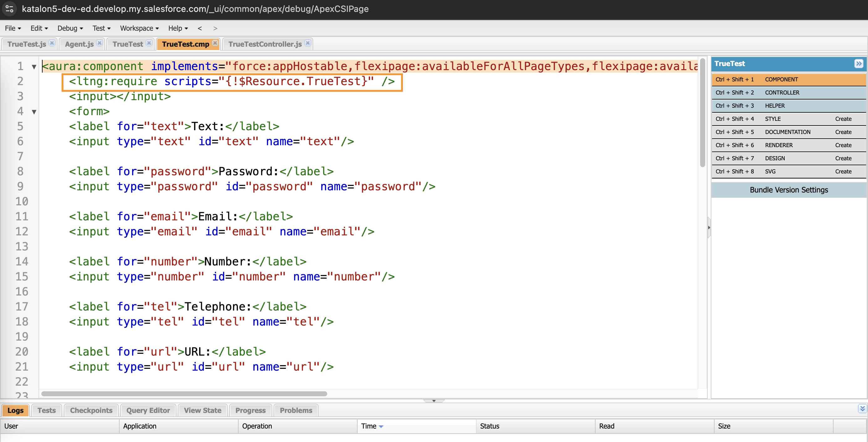Sort logs by the Status column
This screenshot has height=442, width=868.
tap(535, 426)
